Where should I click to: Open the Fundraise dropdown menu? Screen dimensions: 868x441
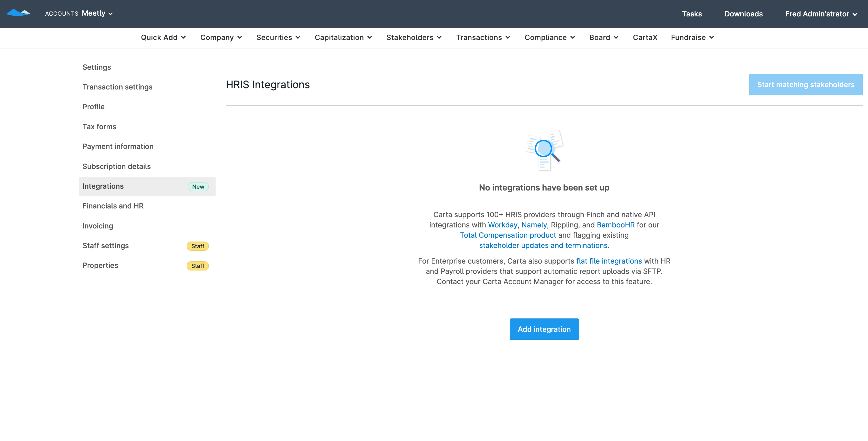[x=692, y=37]
